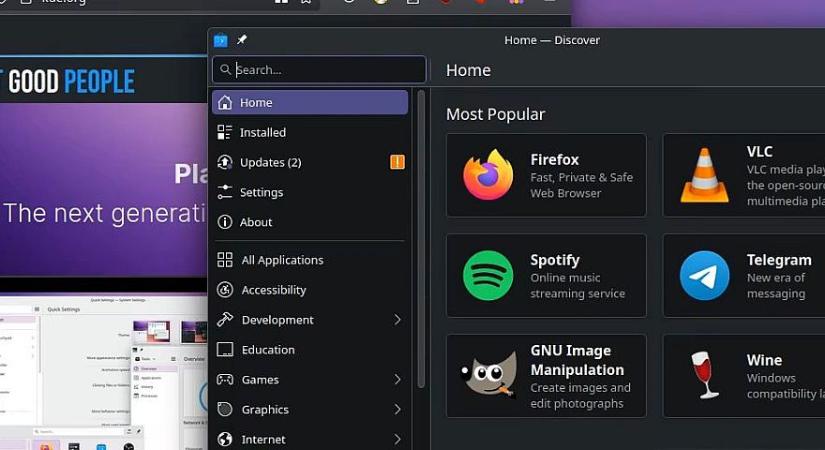The image size is (825, 450).
Task: Click settings screenshot thumbnail in browser page
Action: [104, 373]
